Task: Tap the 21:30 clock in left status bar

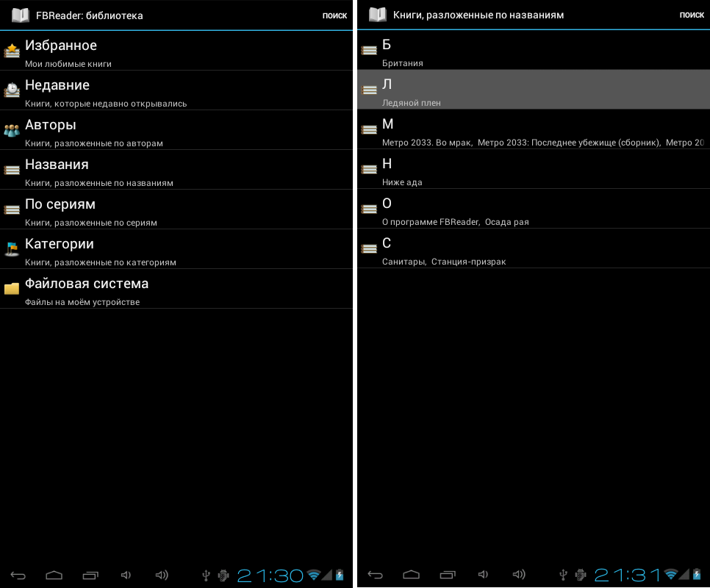Action: point(270,576)
